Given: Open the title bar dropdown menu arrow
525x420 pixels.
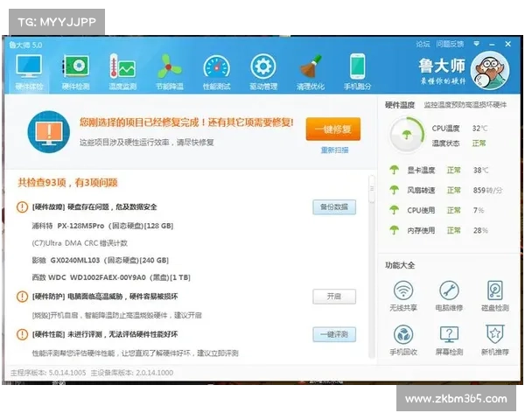Looking at the screenshot, I should (x=477, y=44).
